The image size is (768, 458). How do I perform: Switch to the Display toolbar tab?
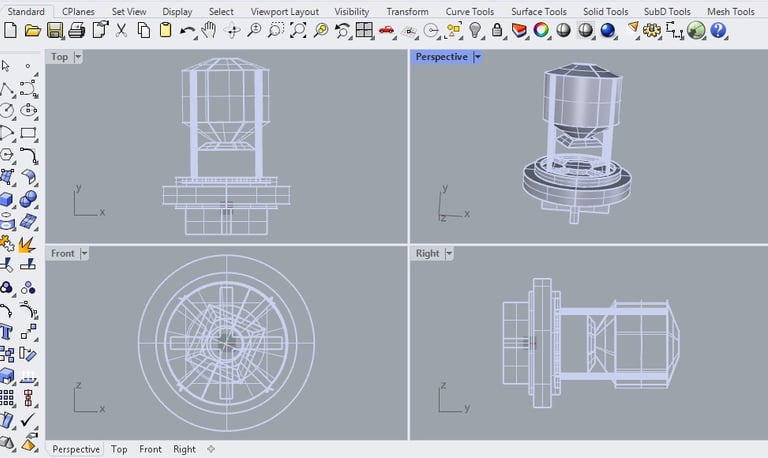(x=177, y=11)
